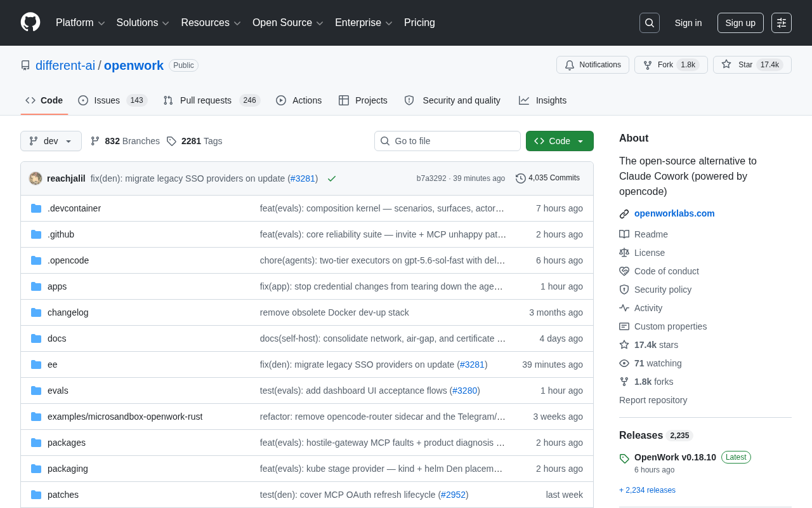Click the link icon beside openworklabs.com
812x508 pixels.
tap(624, 214)
